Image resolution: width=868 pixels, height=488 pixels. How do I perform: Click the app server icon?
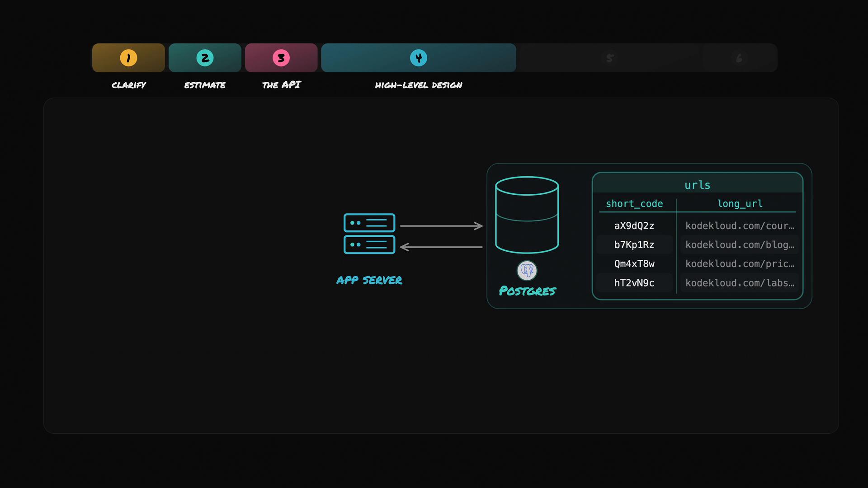click(369, 234)
